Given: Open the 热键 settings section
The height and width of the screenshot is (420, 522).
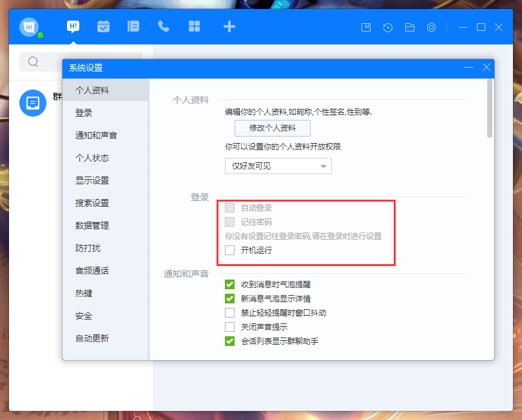Looking at the screenshot, I should [x=86, y=293].
